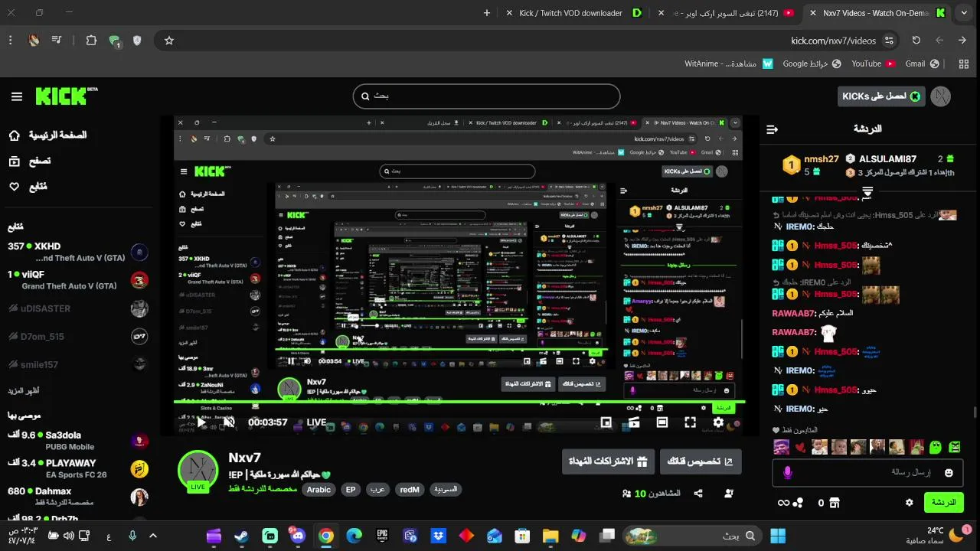980x551 pixels.
Task: Click the Arabic tag chip
Action: point(318,490)
